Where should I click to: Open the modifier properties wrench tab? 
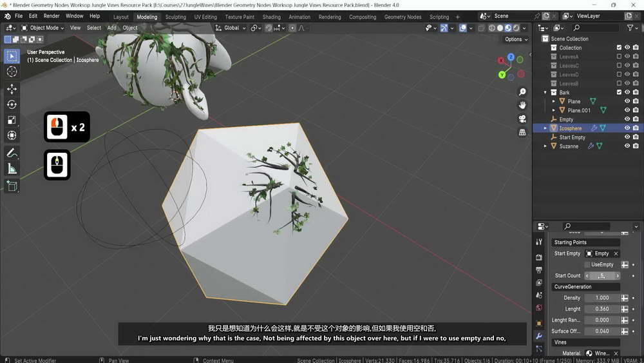(539, 337)
